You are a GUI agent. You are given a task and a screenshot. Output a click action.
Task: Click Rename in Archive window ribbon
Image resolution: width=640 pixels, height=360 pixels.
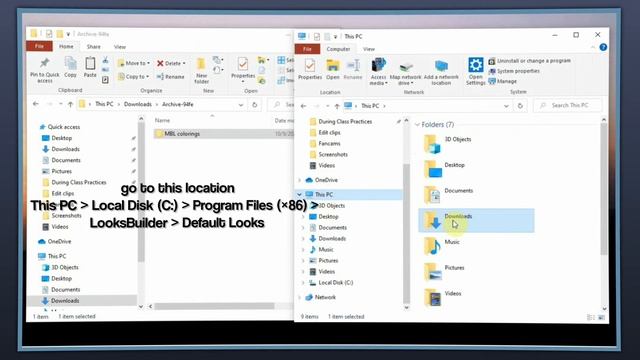[171, 76]
